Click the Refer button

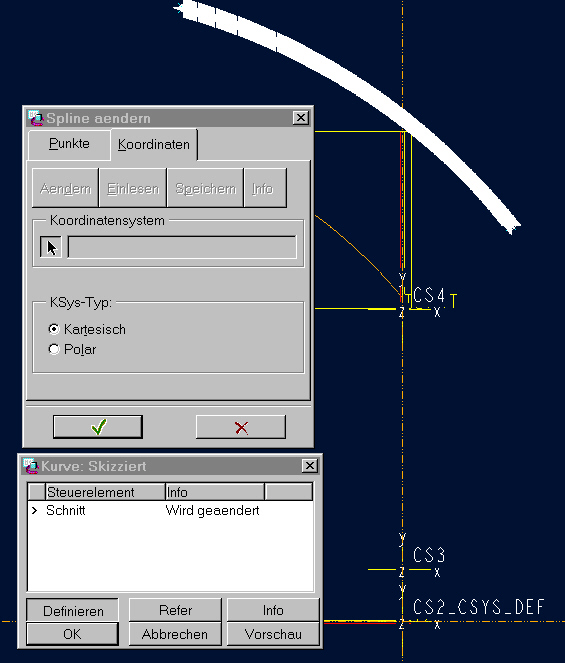tap(175, 610)
